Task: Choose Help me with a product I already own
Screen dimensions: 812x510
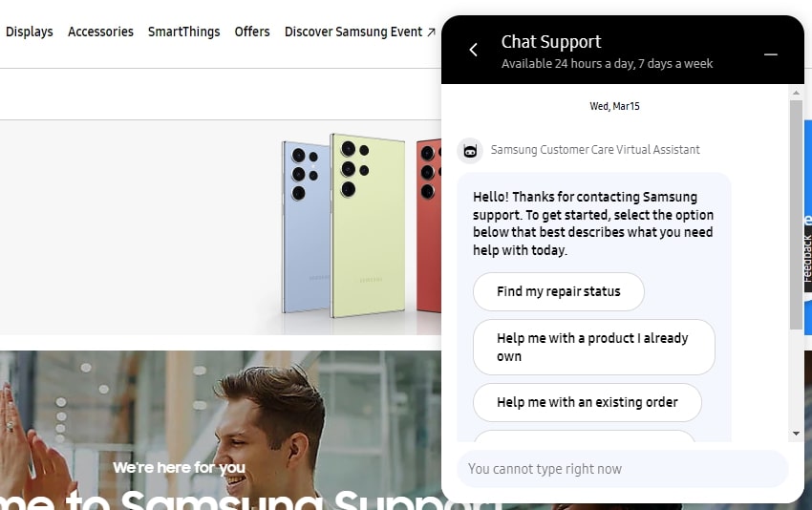Action: coord(593,348)
